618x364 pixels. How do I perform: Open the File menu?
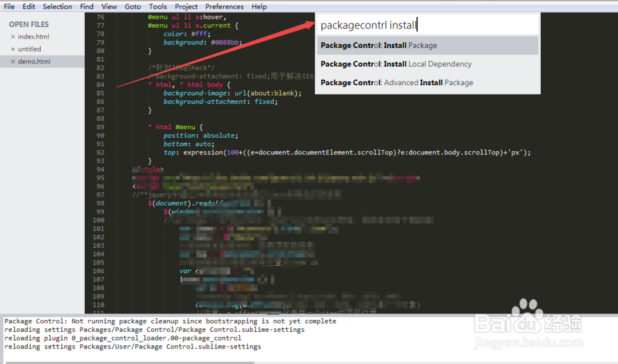(9, 6)
